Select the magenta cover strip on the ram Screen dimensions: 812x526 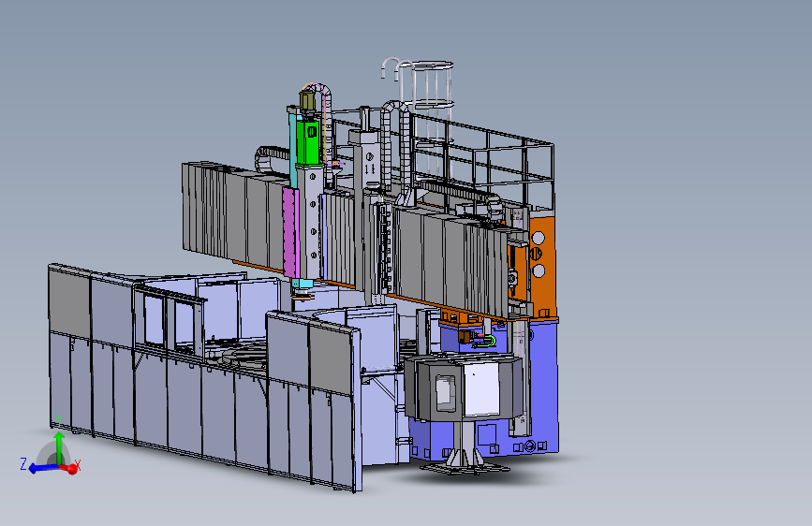click(x=290, y=232)
